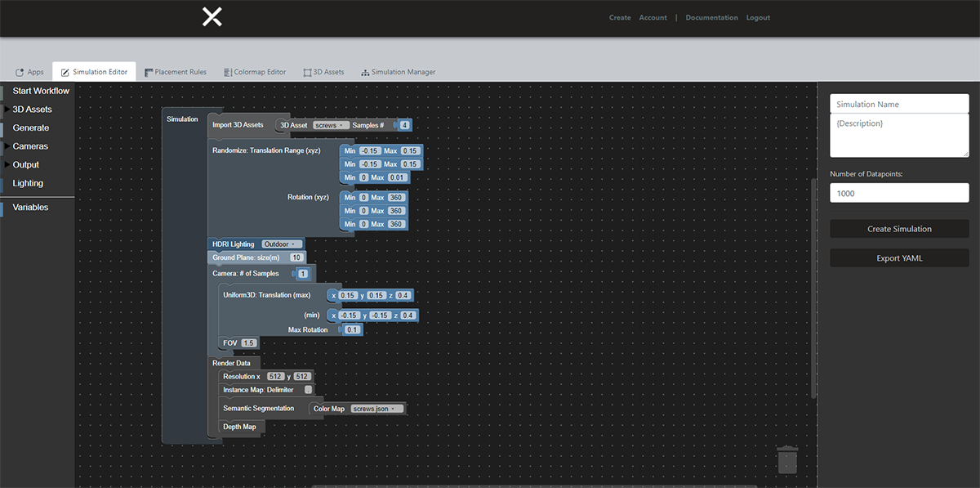This screenshot has width=980, height=488.
Task: Click the Export YAML button
Action: pyautogui.click(x=899, y=258)
